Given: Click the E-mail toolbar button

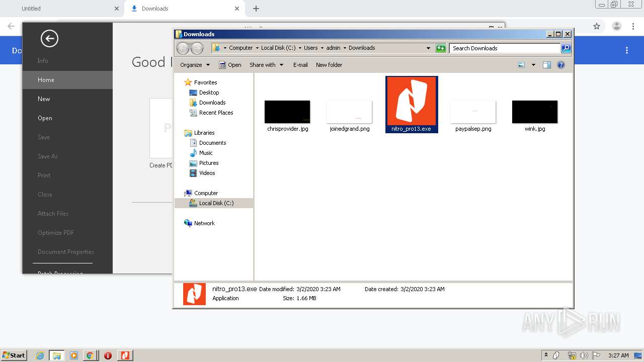Looking at the screenshot, I should (300, 65).
